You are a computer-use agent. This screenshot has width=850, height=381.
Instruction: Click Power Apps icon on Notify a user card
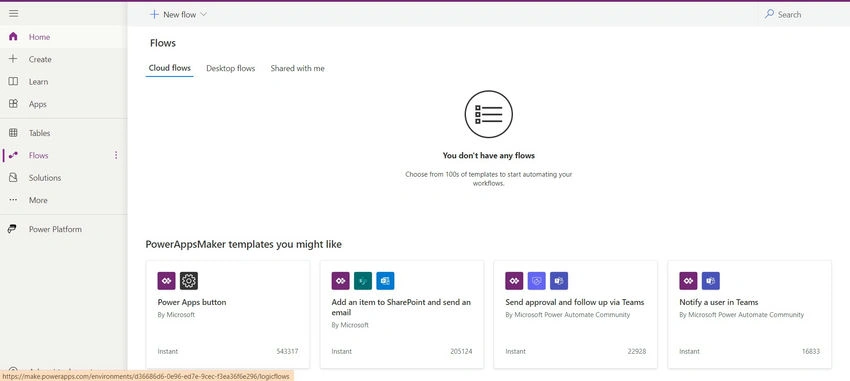[x=688, y=281]
